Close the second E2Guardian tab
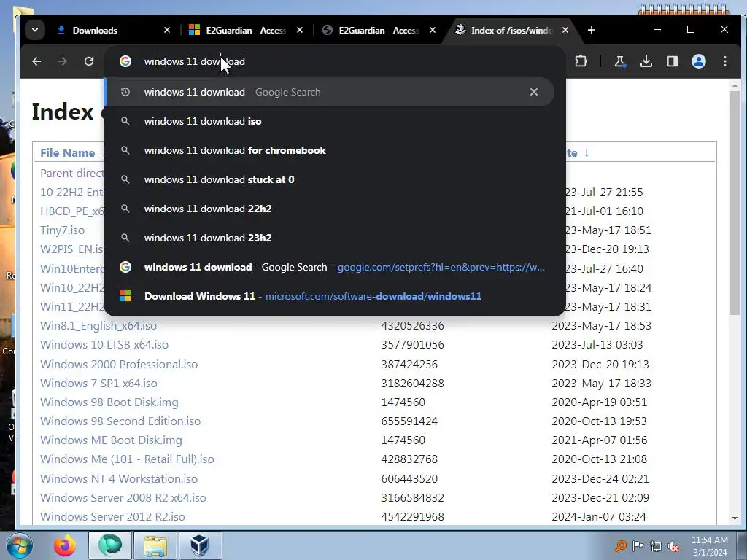Viewport: 747px width, 560px height. [x=433, y=30]
